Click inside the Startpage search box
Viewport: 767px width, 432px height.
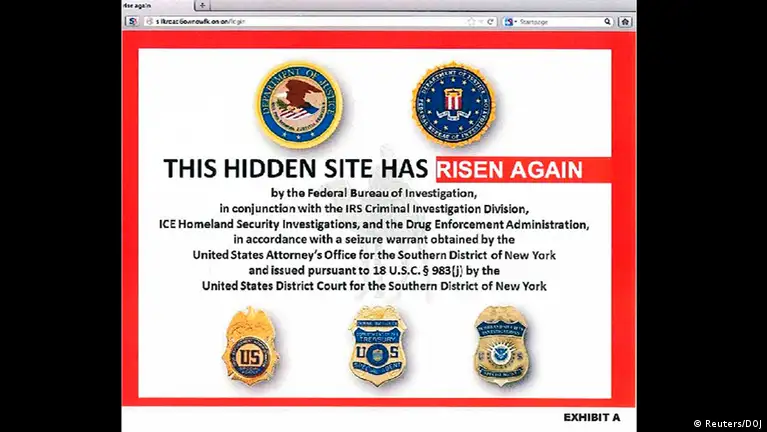tap(560, 22)
